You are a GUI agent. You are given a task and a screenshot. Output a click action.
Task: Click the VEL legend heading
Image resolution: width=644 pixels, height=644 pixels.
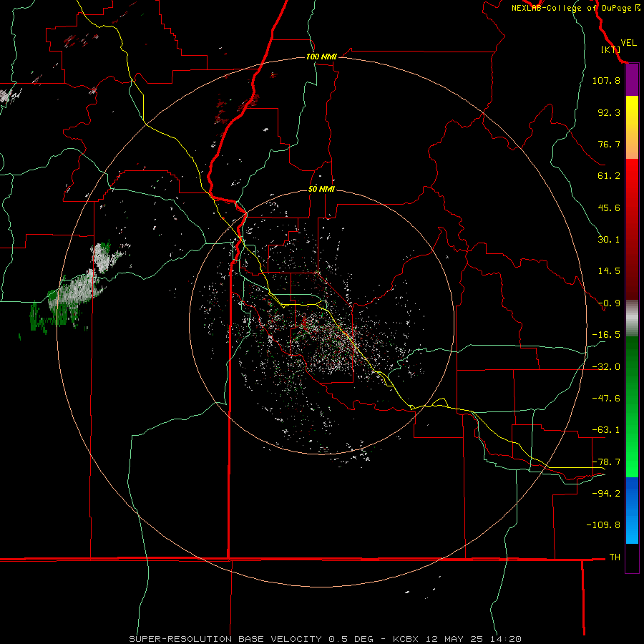[x=628, y=43]
